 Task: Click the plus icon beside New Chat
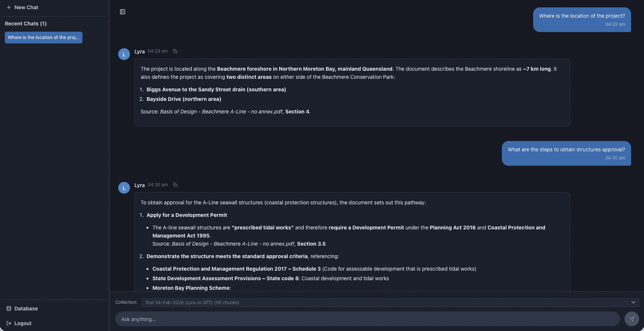[8, 7]
